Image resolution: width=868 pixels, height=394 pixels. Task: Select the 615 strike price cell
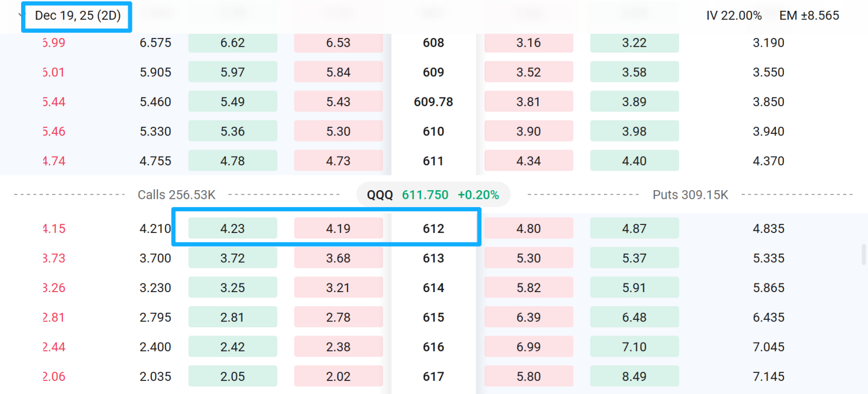click(x=433, y=318)
